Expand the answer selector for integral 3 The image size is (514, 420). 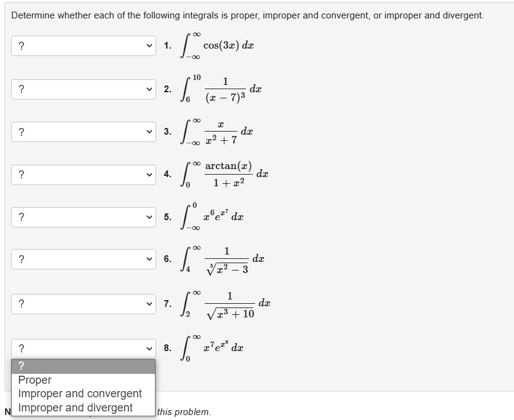(x=83, y=131)
